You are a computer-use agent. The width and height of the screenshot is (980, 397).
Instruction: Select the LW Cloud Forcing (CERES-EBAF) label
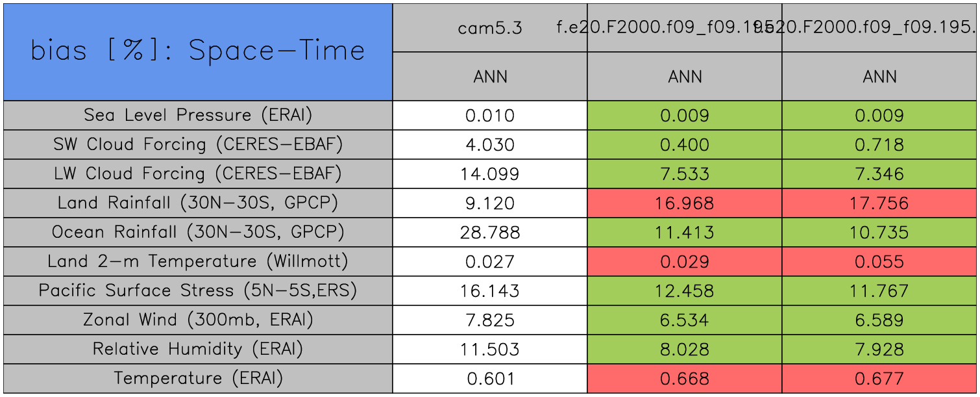tap(198, 174)
